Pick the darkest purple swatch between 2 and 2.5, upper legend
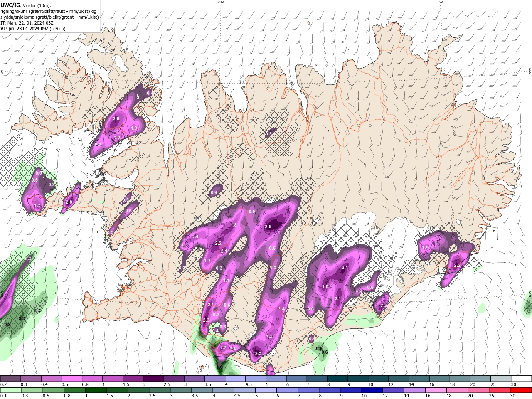This screenshot has width=532, height=399. click(153, 379)
